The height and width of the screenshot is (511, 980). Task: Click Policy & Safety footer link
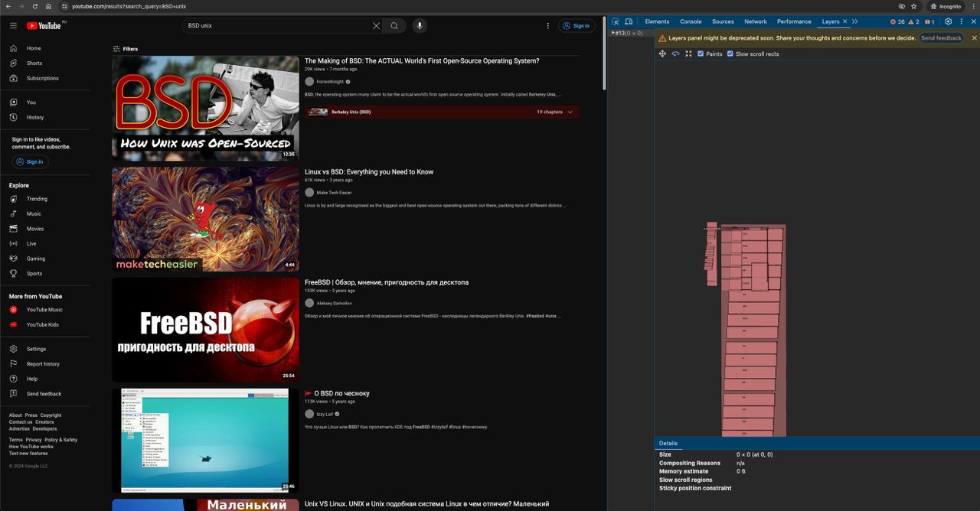[x=60, y=440]
